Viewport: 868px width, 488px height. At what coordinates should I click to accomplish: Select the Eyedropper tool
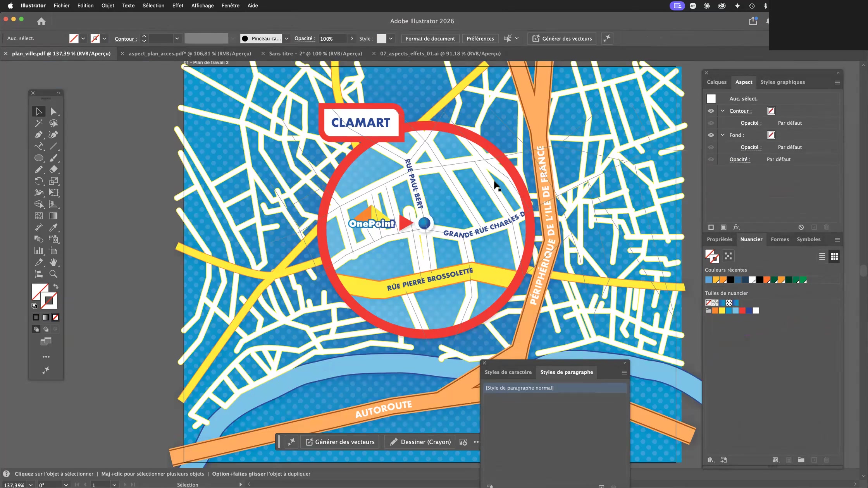coord(53,227)
